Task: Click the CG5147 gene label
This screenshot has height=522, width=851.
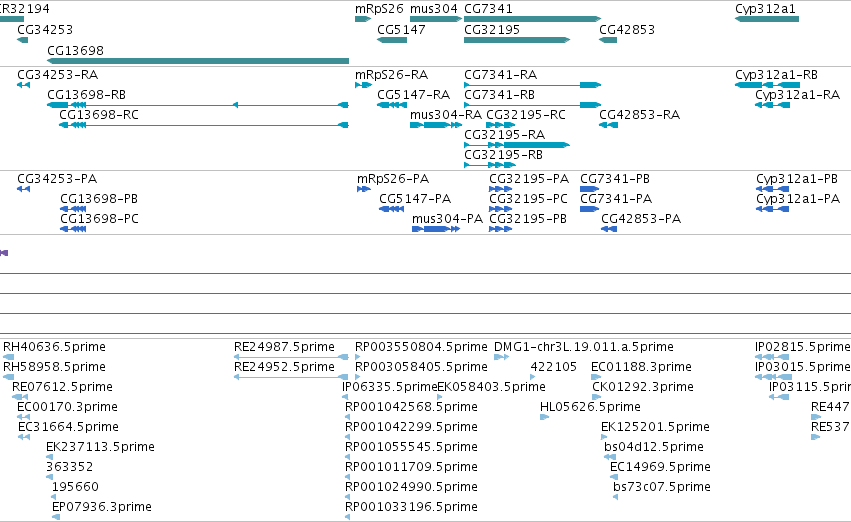Action: click(x=401, y=30)
